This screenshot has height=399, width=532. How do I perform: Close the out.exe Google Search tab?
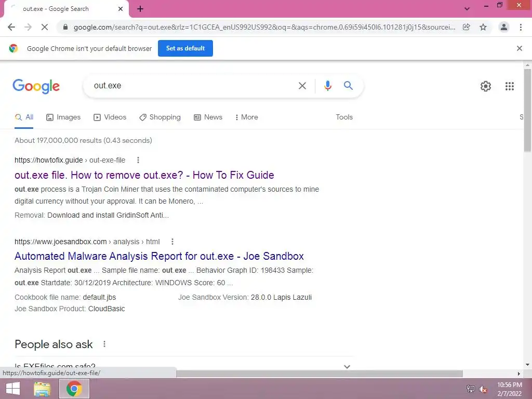[x=121, y=9]
